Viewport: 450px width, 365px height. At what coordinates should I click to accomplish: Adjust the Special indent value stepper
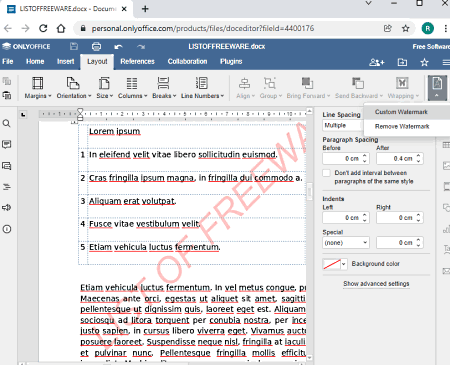tap(419, 243)
